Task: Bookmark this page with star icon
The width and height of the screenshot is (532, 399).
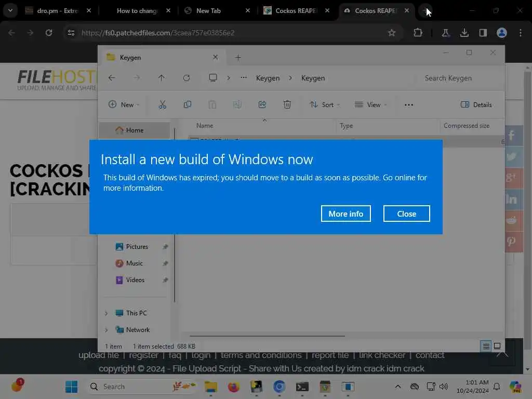Action: tap(392, 33)
